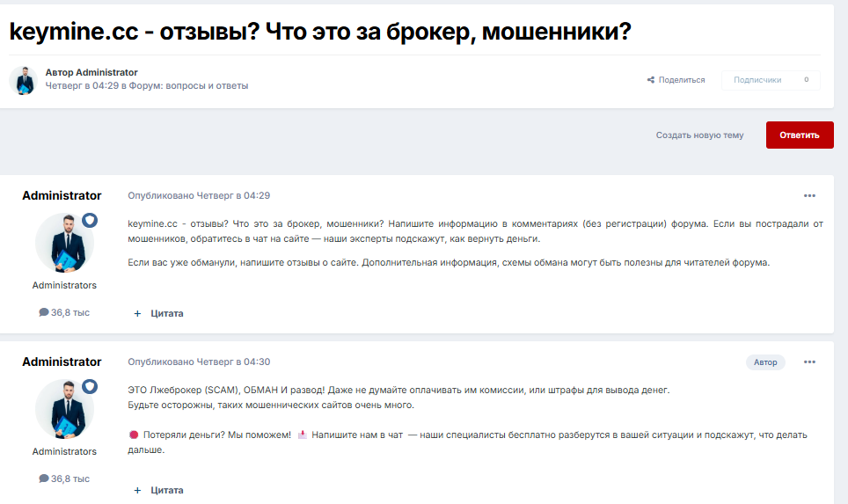848x504 pixels.
Task: Click the comment bubble icon in the first post
Action: coord(44,312)
